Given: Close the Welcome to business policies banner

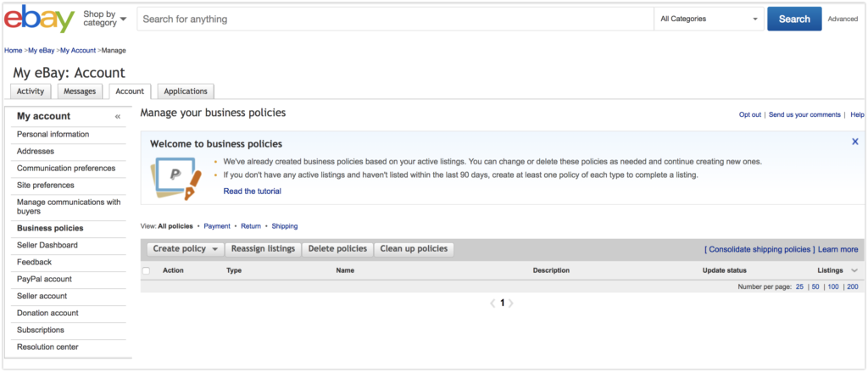Looking at the screenshot, I should (855, 142).
